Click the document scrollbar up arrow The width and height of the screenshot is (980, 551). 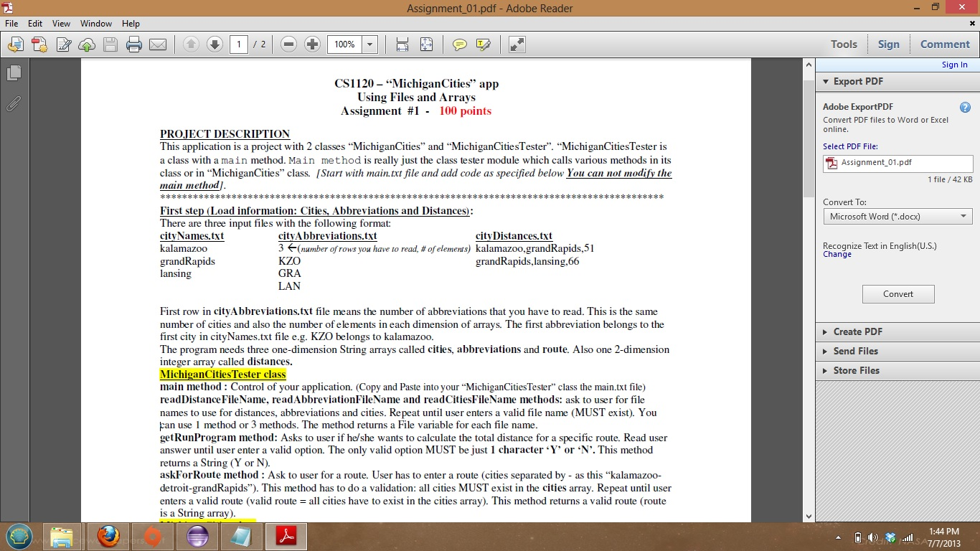click(809, 65)
